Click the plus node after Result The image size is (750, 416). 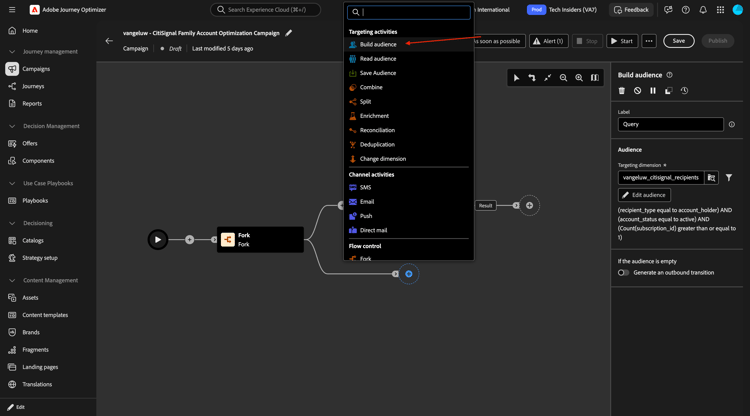point(529,206)
